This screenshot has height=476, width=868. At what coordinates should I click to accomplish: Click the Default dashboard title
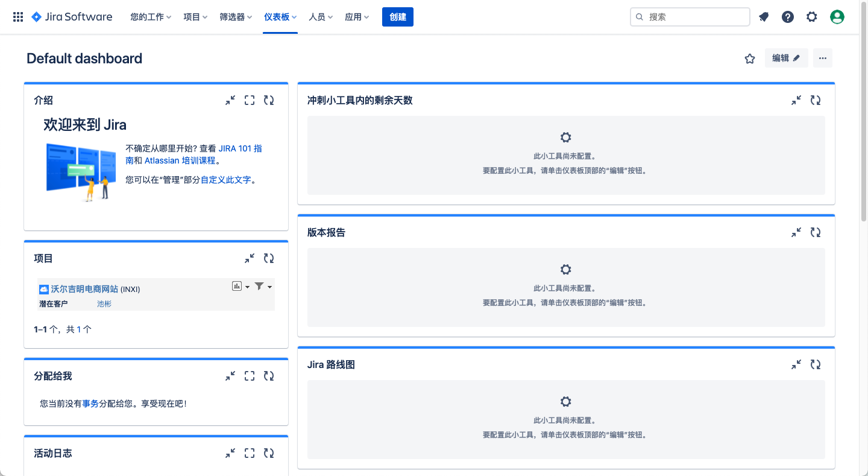pyautogui.click(x=84, y=59)
